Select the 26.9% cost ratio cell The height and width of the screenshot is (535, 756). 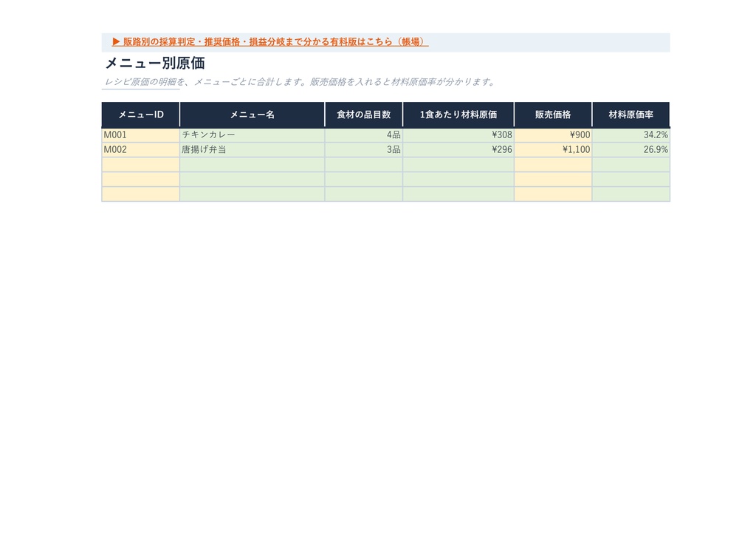630,150
